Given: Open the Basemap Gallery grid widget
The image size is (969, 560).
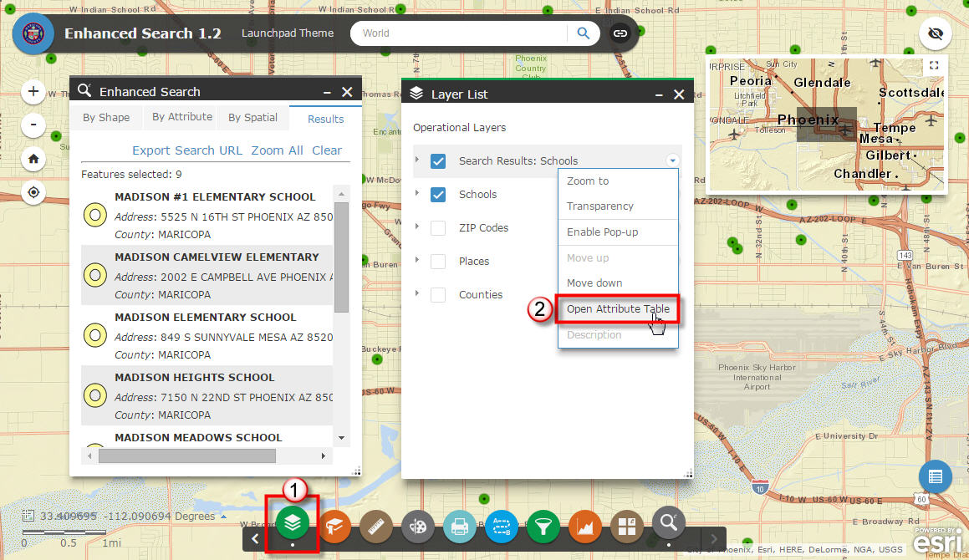Looking at the screenshot, I should [627, 527].
